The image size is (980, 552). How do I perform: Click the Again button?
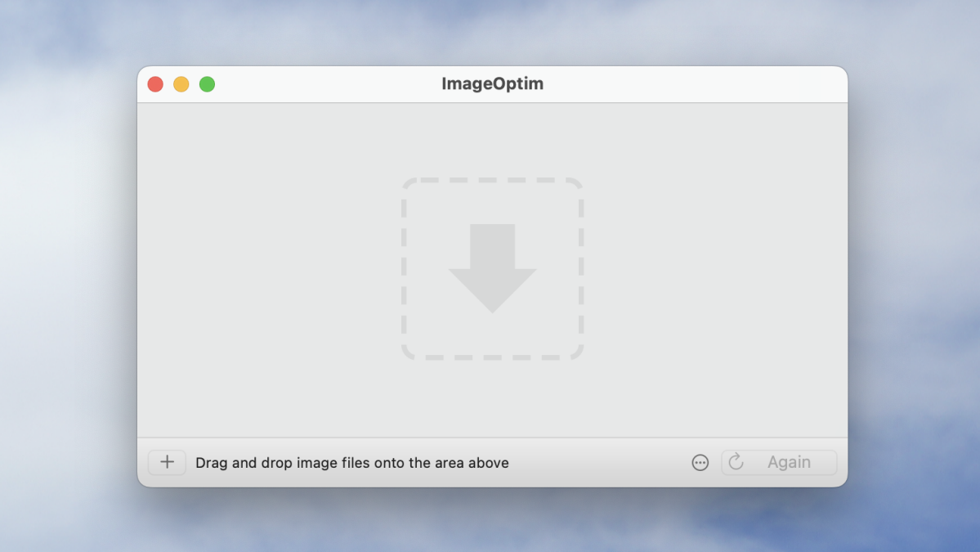tap(779, 463)
